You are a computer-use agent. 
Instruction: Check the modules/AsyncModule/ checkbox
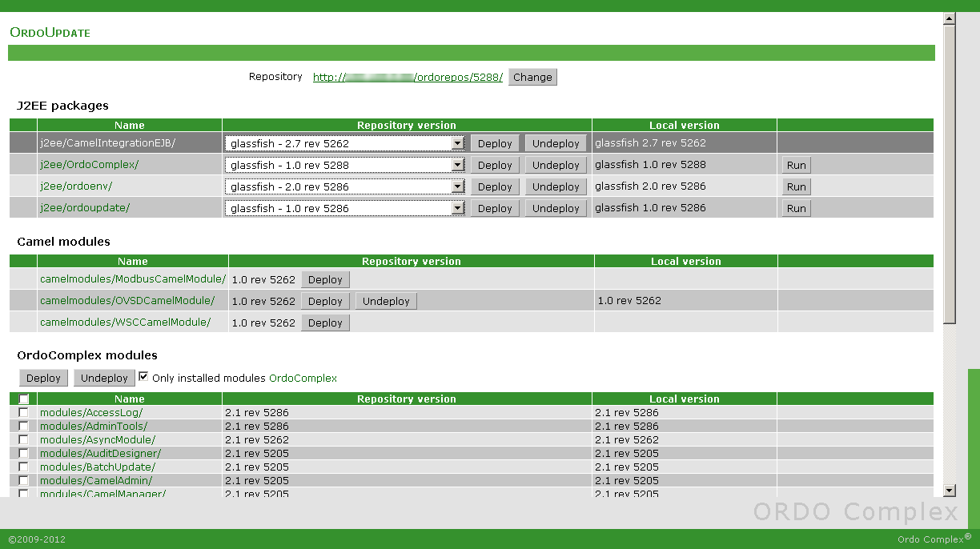pos(23,439)
